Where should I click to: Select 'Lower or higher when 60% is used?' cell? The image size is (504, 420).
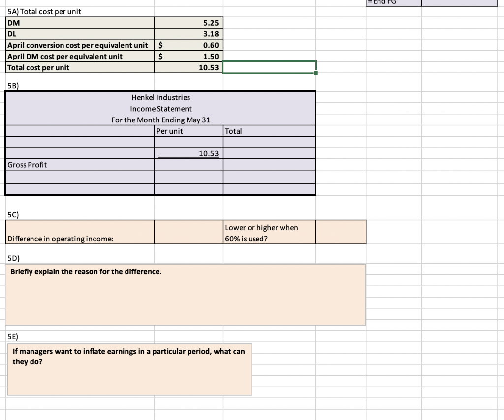tap(269, 232)
